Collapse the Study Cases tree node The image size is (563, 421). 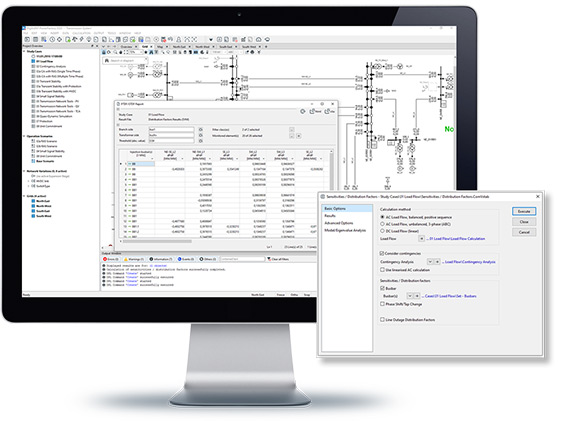click(24, 51)
